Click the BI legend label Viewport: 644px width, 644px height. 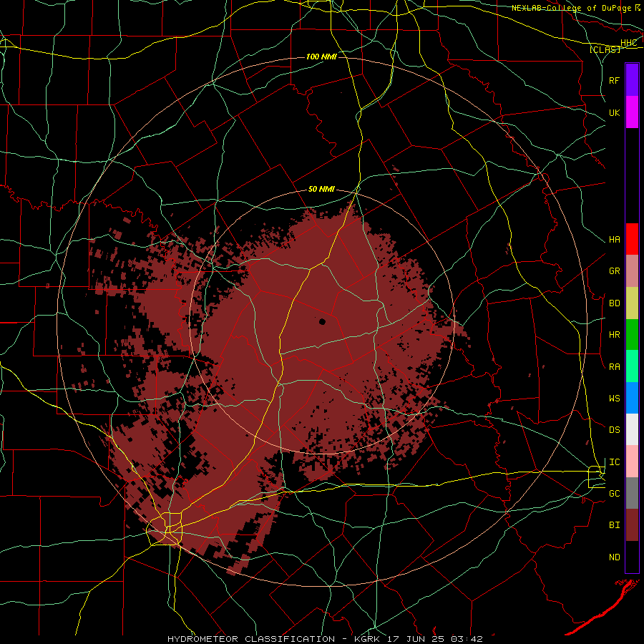coord(614,525)
